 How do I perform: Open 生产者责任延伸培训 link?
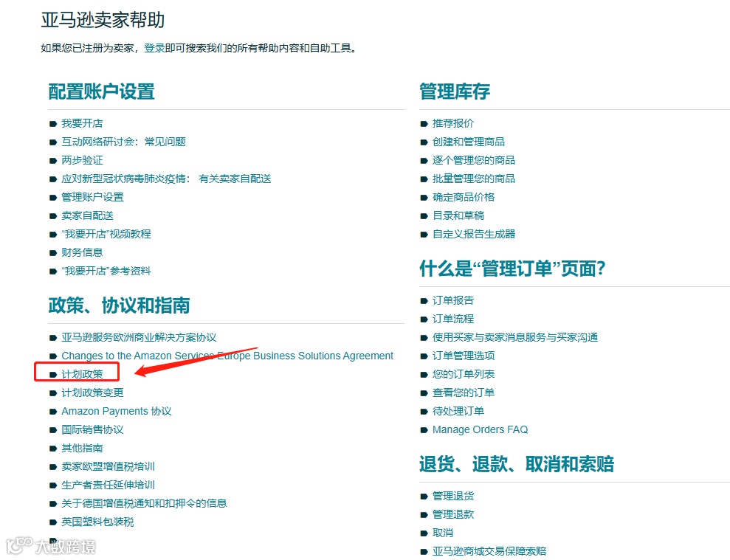108,485
